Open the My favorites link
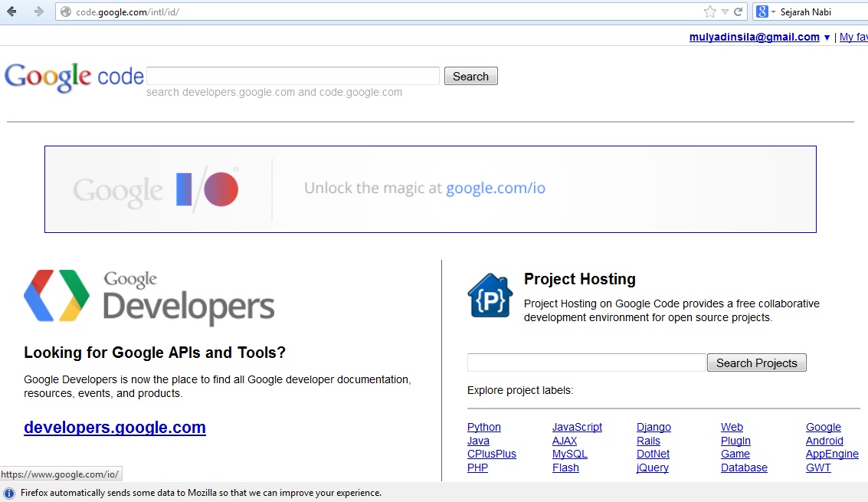 tap(853, 37)
